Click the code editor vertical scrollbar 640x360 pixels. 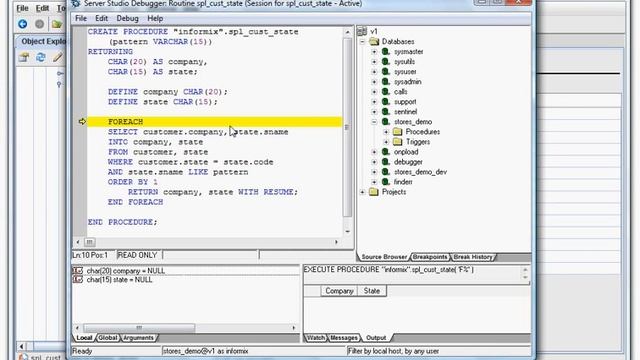pos(347,131)
